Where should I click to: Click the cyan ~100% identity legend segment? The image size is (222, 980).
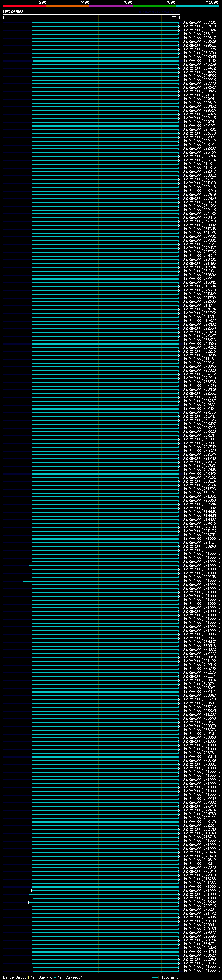(x=197, y=6)
